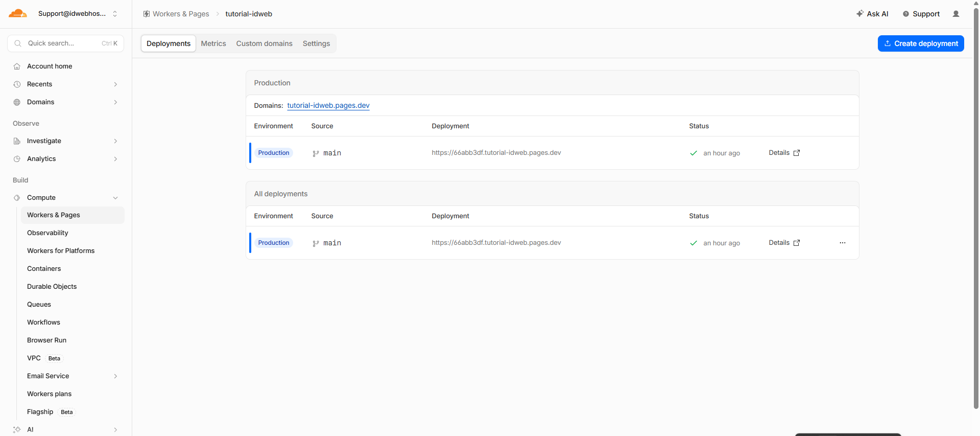Open VPC Beta sidebar item
This screenshot has height=436, width=980.
(73, 358)
